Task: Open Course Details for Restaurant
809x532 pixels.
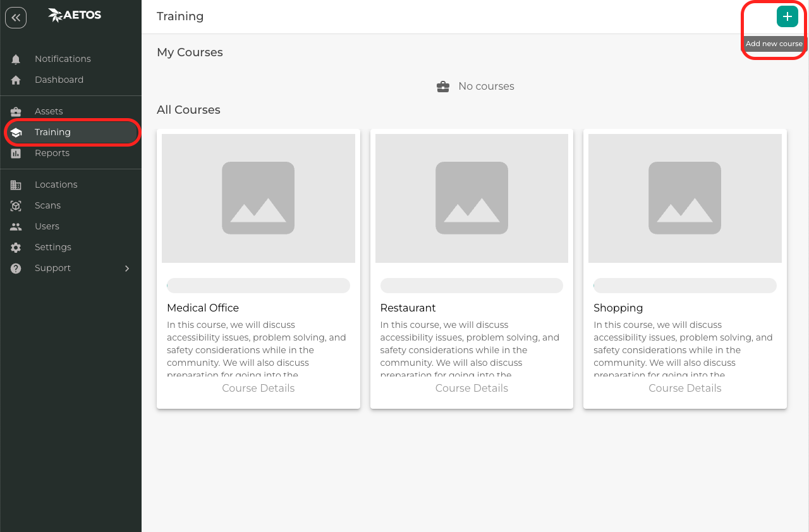Action: [x=471, y=388]
